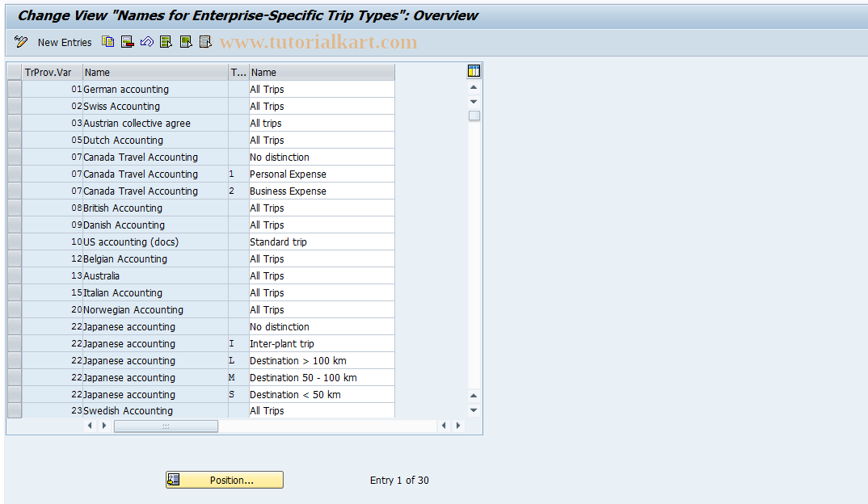The width and height of the screenshot is (868, 504).
Task: Click the 'Inter-plant trip' name cell
Action: coord(322,343)
